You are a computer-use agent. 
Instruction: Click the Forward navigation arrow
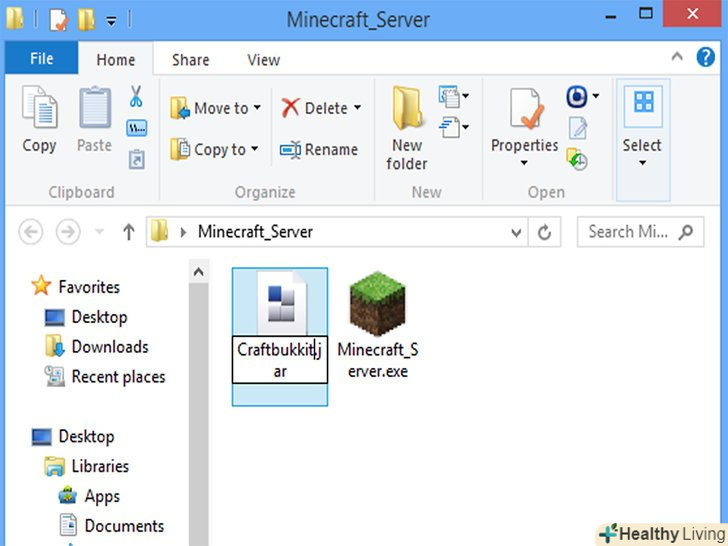pyautogui.click(x=68, y=232)
